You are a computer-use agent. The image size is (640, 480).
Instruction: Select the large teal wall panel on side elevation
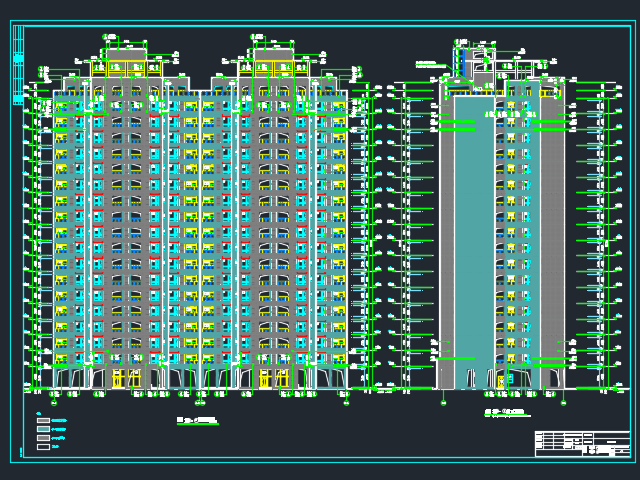pyautogui.click(x=474, y=242)
